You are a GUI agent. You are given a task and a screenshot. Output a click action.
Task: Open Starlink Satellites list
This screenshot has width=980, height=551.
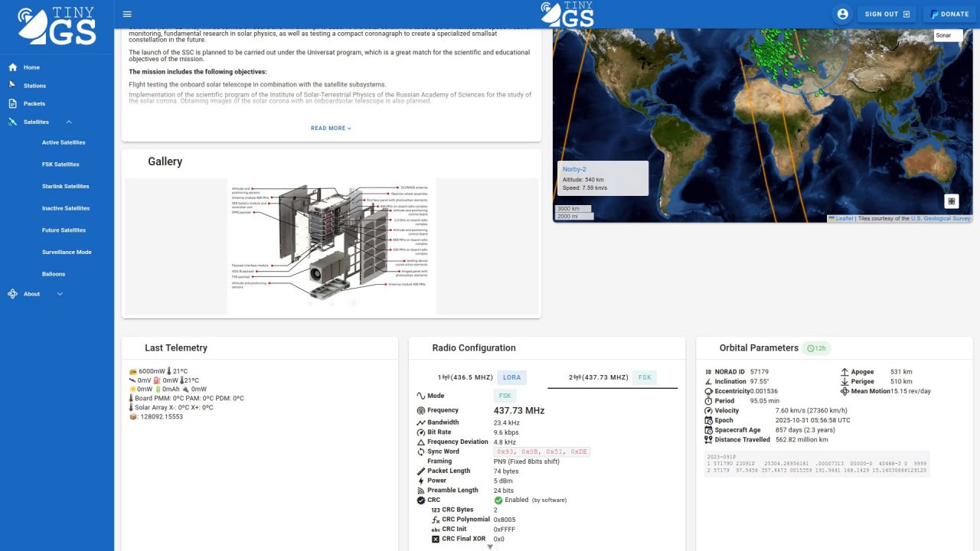click(x=66, y=186)
